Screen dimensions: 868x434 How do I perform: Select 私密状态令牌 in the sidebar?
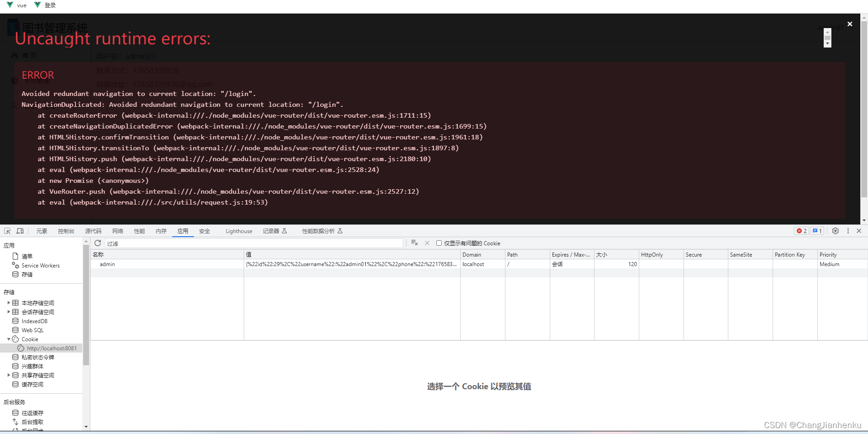pyautogui.click(x=38, y=357)
